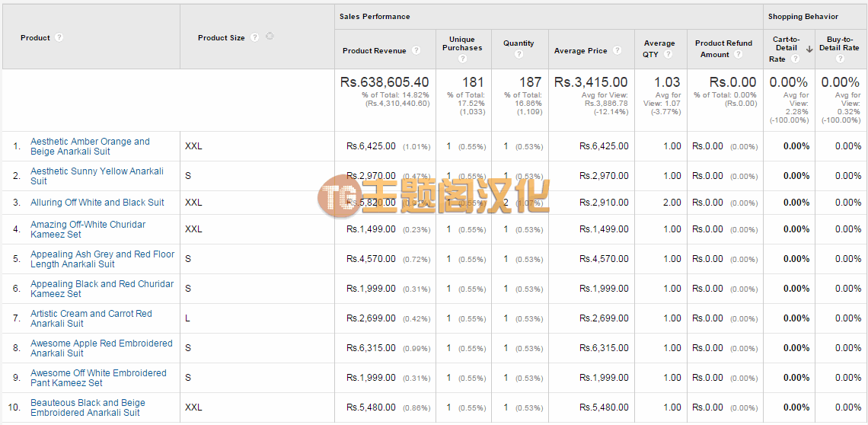Select average price total Rs.3,415.00
This screenshot has width=868, height=425.
click(x=591, y=82)
